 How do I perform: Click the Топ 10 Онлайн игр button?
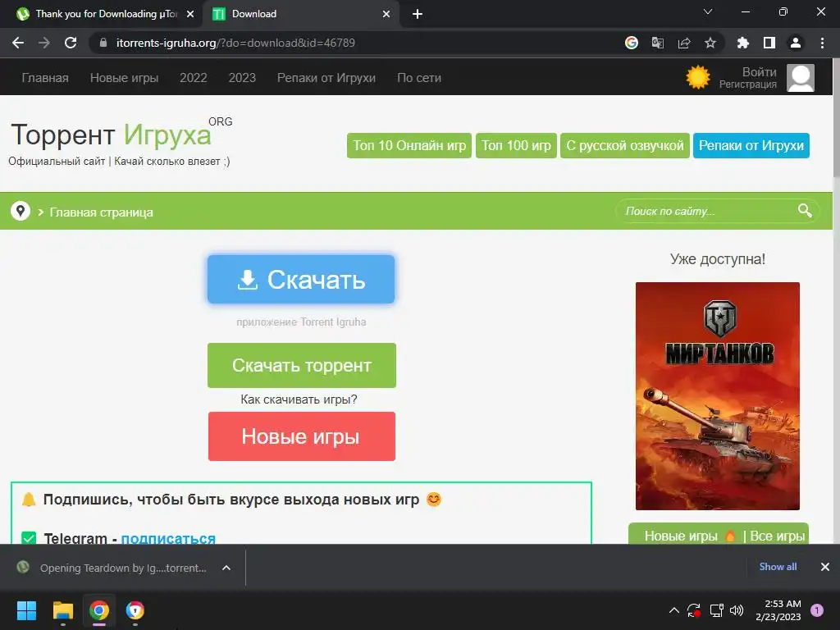coord(409,146)
